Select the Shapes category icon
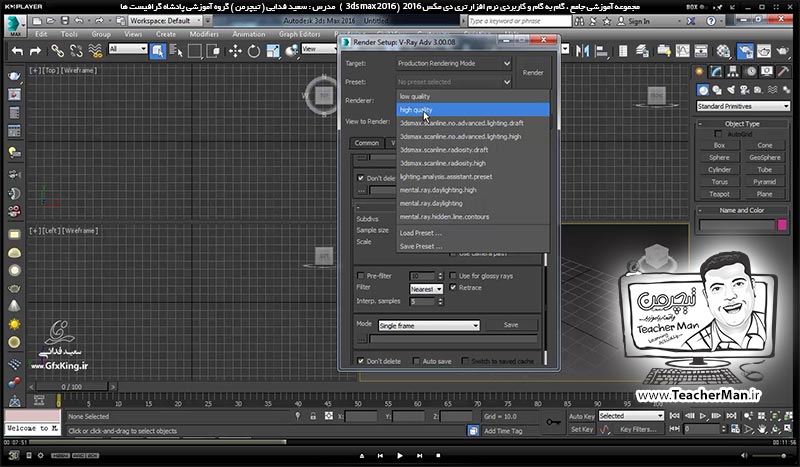The width and height of the screenshot is (800, 467). [717, 90]
